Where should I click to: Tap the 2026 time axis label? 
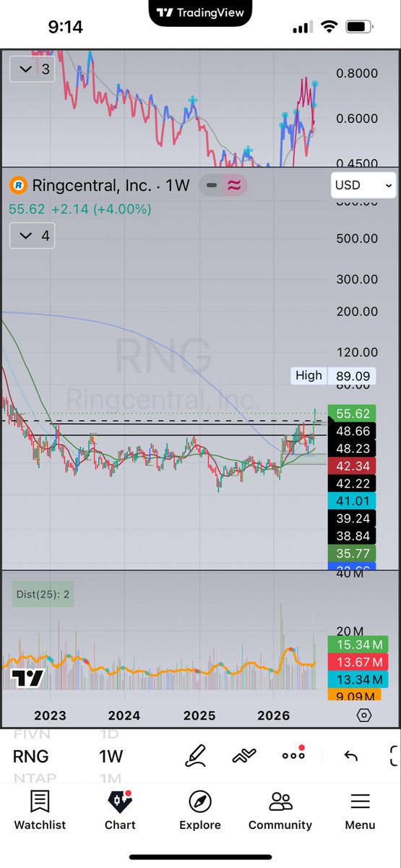coord(274,715)
